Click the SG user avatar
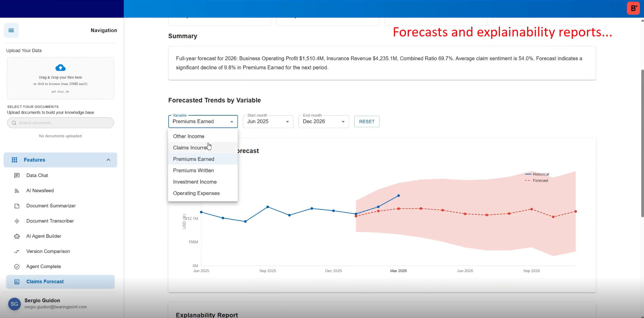Image resolution: width=644 pixels, height=318 pixels. 14,304
